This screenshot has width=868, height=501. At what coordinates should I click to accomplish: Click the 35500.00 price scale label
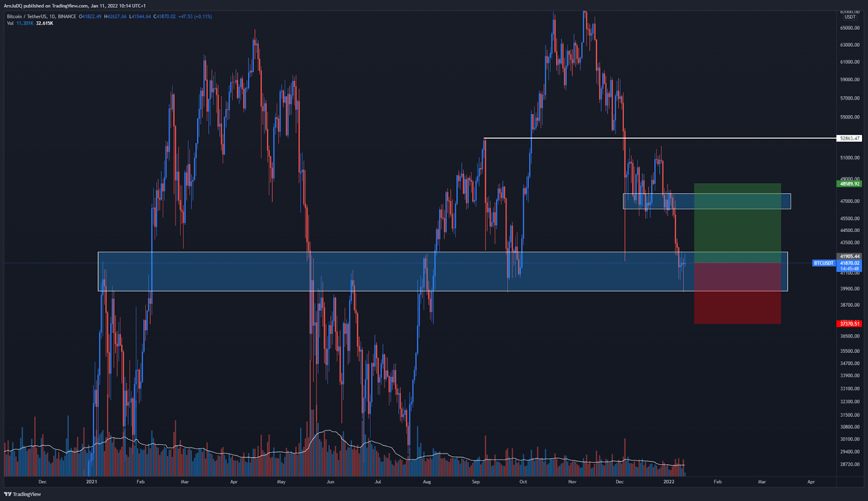850,351
